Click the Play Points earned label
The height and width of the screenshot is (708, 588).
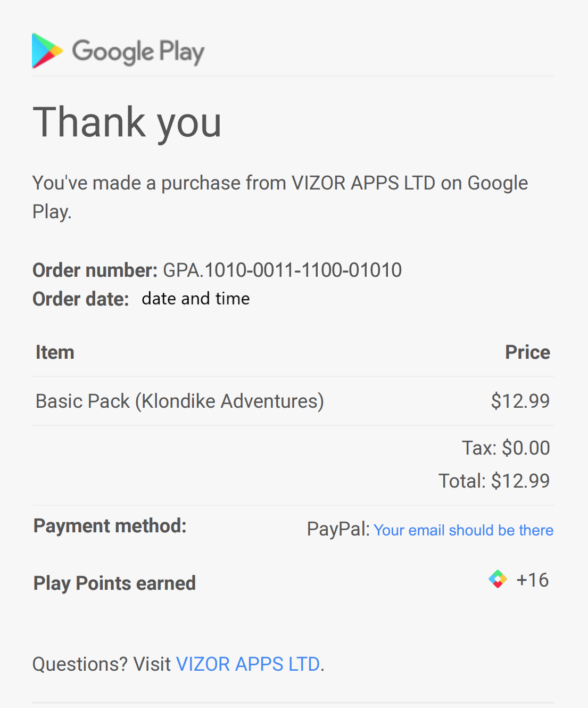(114, 583)
